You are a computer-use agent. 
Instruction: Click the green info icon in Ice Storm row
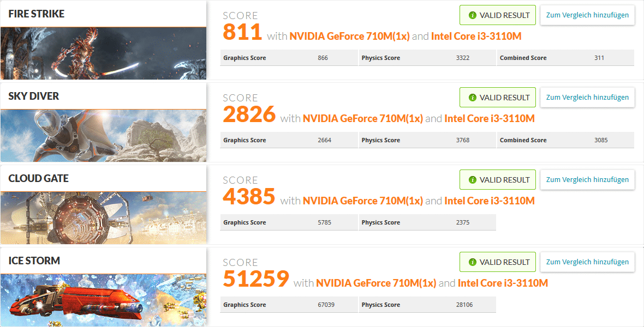[x=473, y=262]
